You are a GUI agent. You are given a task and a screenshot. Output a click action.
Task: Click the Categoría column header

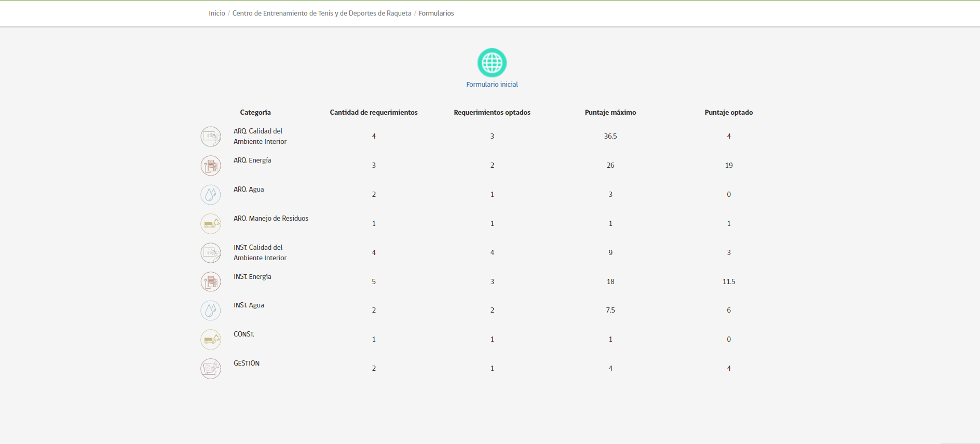pos(255,112)
